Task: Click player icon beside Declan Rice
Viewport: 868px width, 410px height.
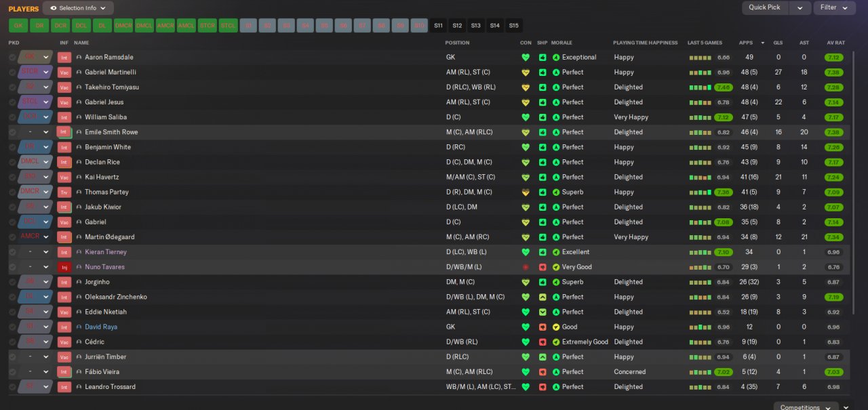Action: point(79,163)
